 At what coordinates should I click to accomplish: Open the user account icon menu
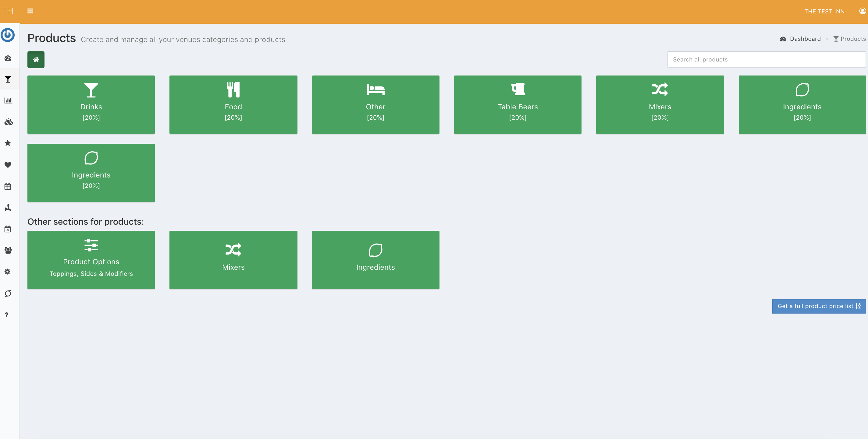[862, 11]
